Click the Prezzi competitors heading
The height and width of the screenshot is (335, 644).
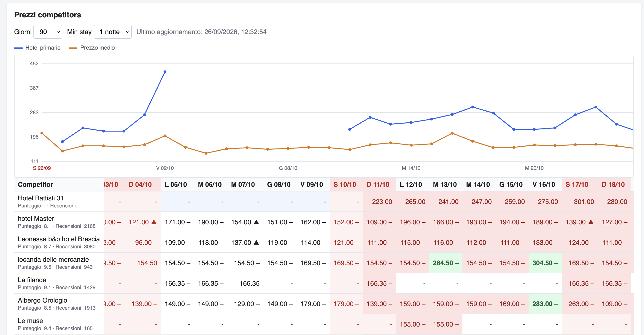pos(48,15)
